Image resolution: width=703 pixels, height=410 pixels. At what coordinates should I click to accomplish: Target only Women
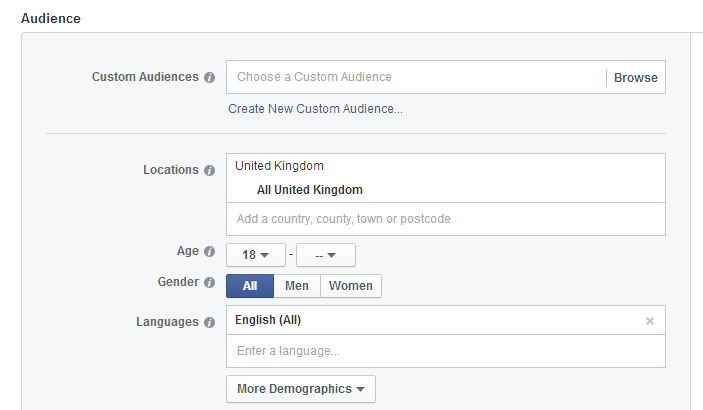[x=351, y=286]
